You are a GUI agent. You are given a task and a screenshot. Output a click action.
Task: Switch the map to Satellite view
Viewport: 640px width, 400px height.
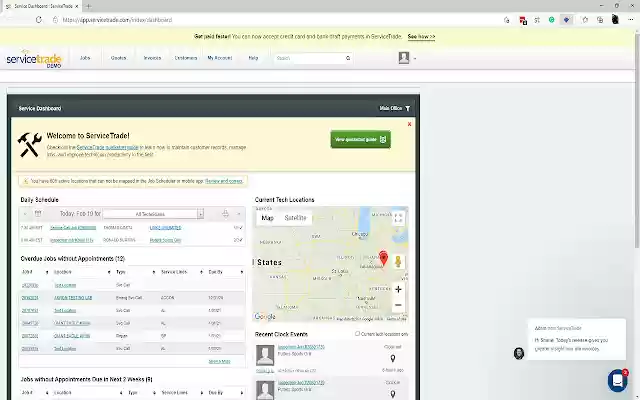pyautogui.click(x=295, y=218)
